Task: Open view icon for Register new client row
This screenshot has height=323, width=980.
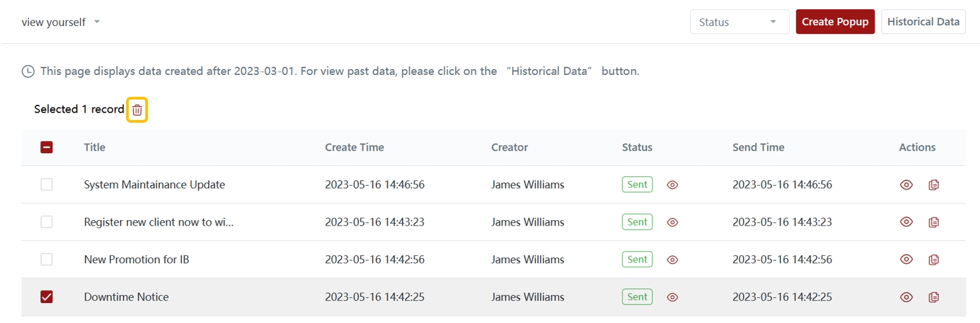Action: (x=906, y=222)
